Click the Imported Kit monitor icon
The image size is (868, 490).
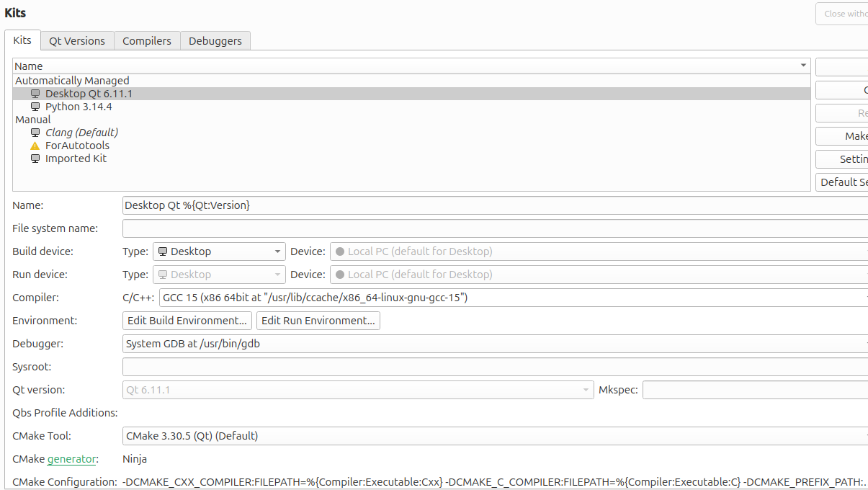[35, 159]
